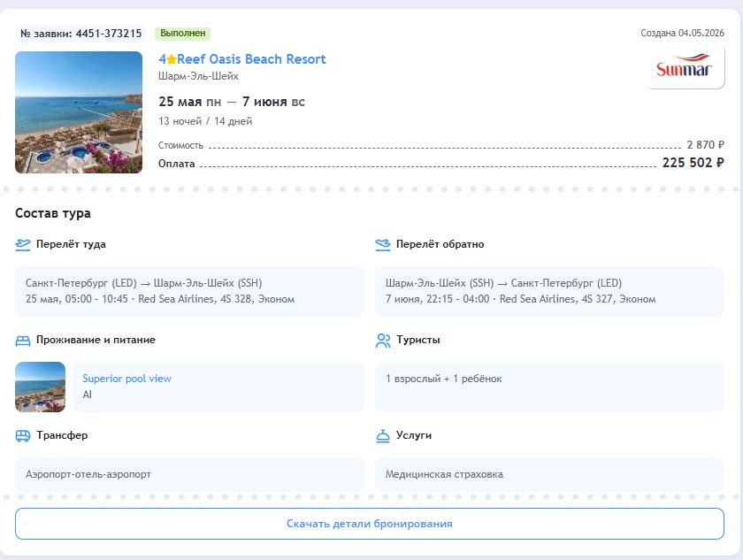Click the Состав тура heading
The width and height of the screenshot is (743, 560).
(53, 213)
